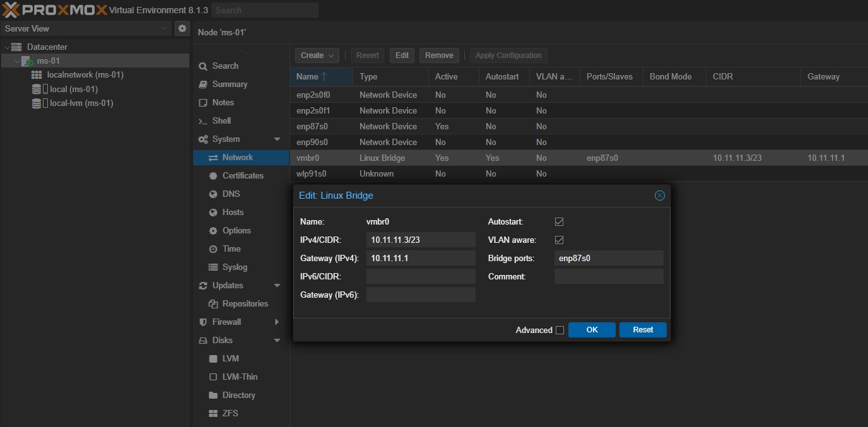Screen dimensions: 868x427
Task: Disable the VLAN aware checkbox
Action: pos(559,240)
